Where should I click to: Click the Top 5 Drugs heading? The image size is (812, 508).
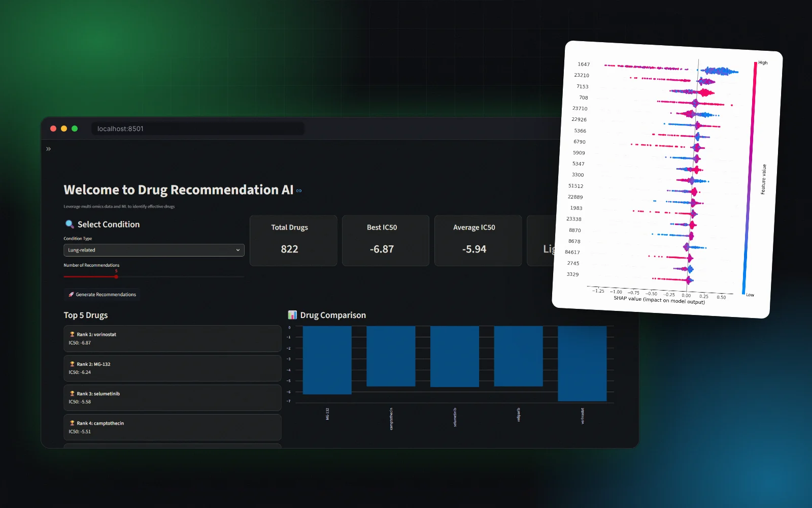coord(86,315)
